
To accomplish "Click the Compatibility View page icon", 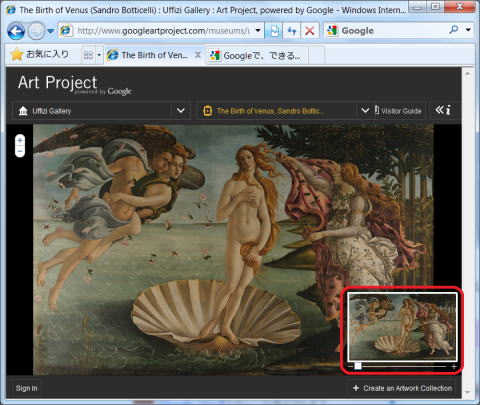I will coord(274,31).
